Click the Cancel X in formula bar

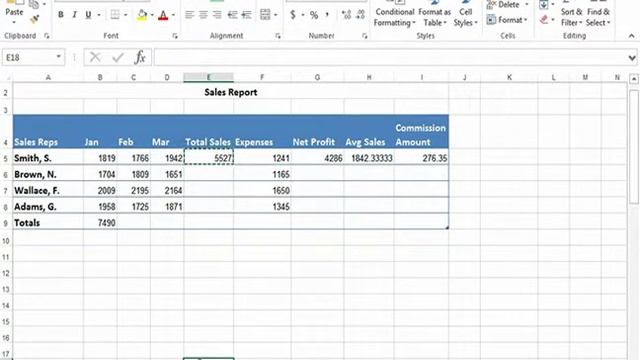pos(95,57)
